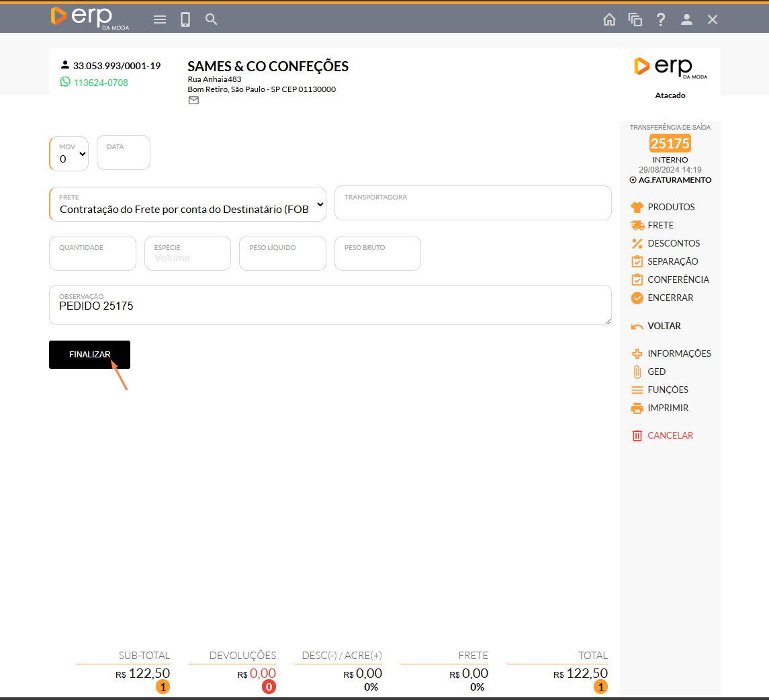Open the hamburger menu in top bar
Image resolution: width=769 pixels, height=700 pixels.
coord(160,19)
